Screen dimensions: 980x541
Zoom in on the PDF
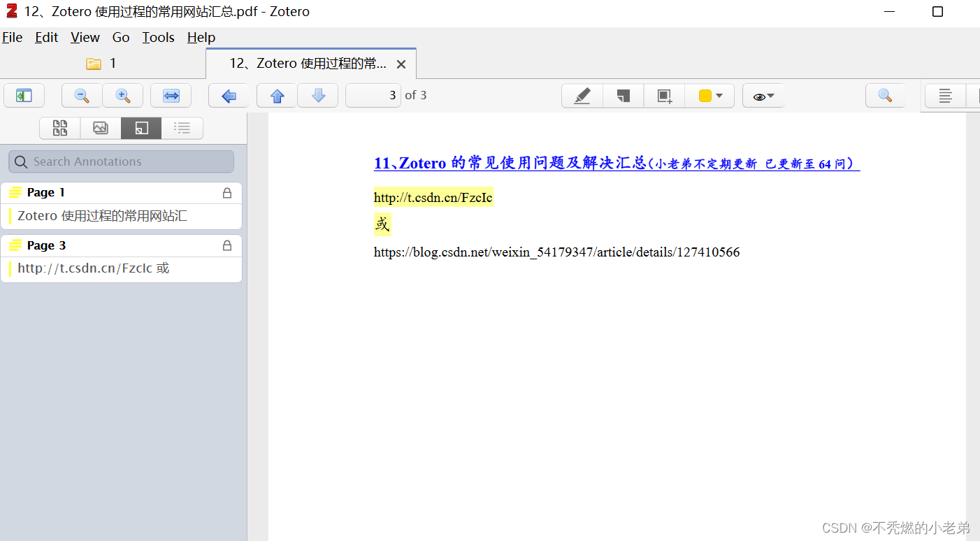pyautogui.click(x=123, y=96)
